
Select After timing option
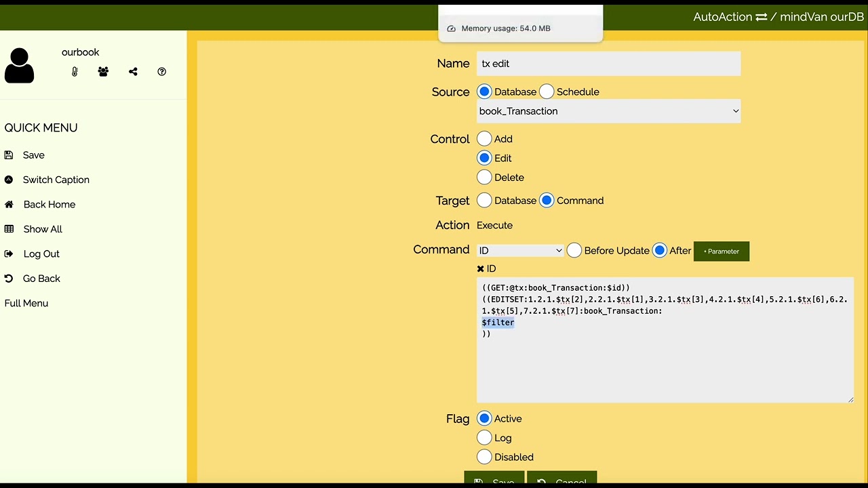tap(660, 251)
